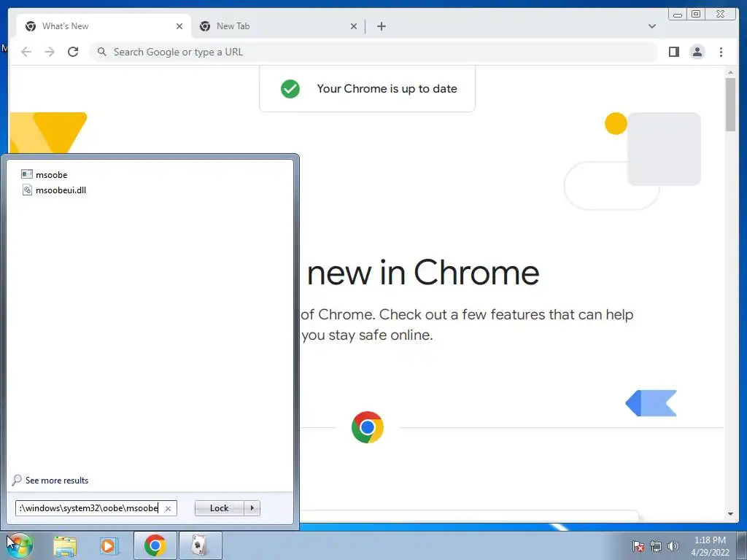Click the Lock button
The image size is (747, 560).
point(219,508)
